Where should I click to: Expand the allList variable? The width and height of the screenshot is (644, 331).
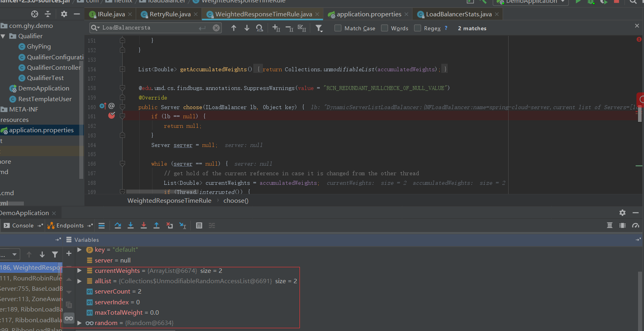coord(79,281)
